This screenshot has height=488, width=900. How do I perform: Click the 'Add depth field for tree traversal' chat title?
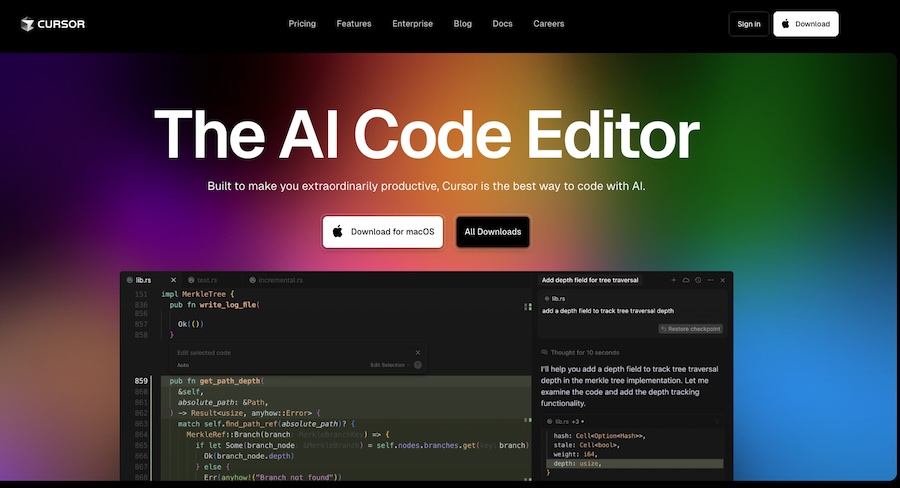click(x=589, y=280)
